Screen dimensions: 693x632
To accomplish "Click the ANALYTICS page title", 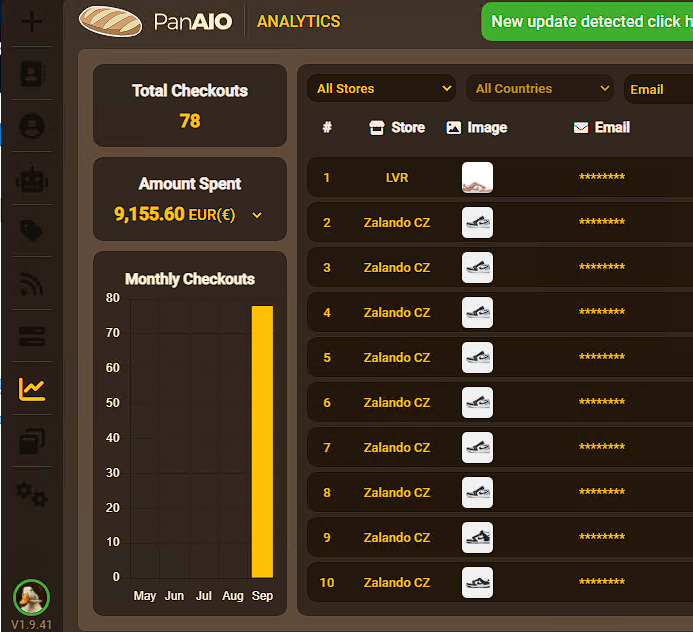I will 299,21.
